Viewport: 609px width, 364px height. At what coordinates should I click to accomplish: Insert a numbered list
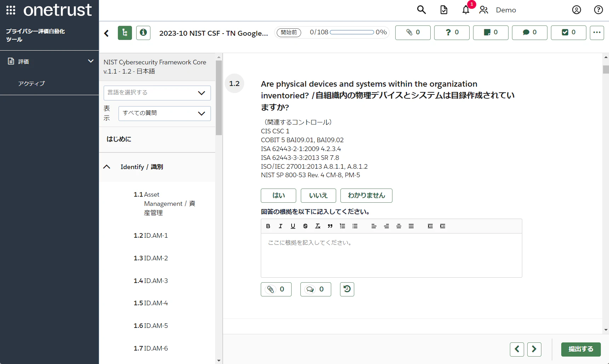[x=343, y=226]
